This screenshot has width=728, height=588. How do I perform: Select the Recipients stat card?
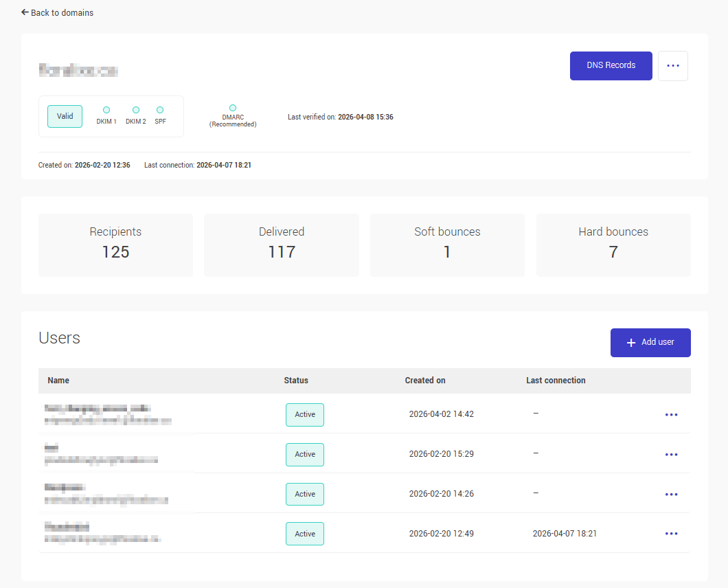coord(115,245)
